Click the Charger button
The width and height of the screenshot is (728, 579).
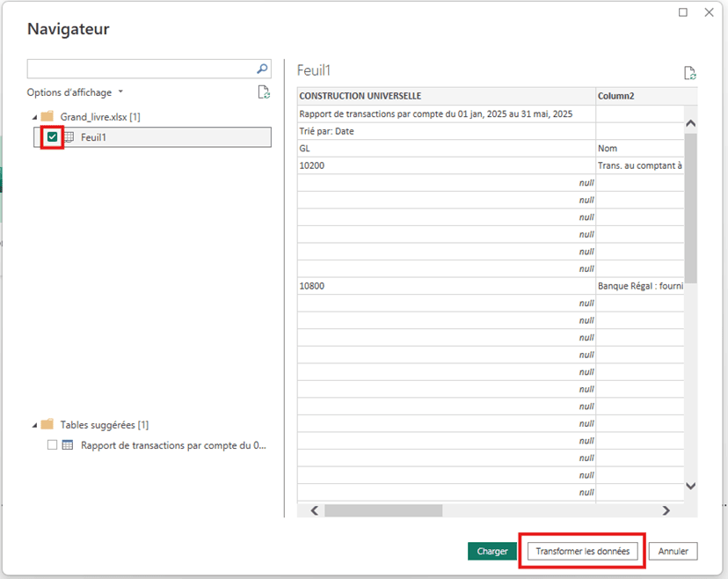492,551
